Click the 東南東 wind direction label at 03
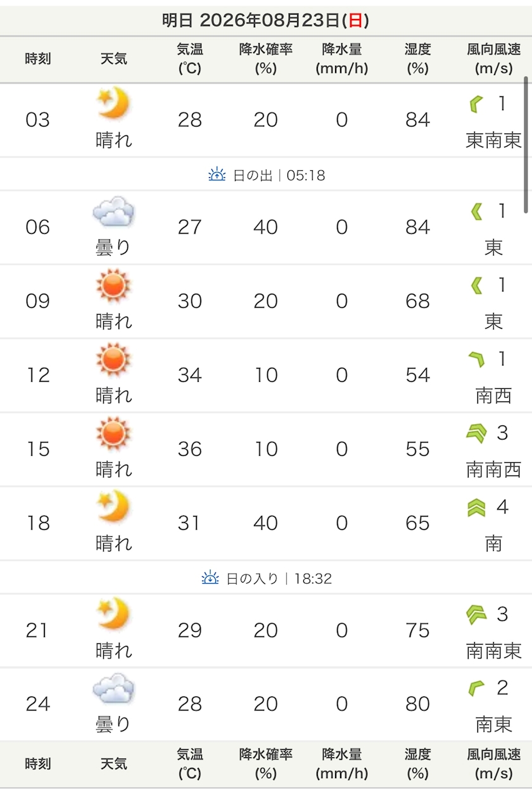This screenshot has height=794, width=532. (x=494, y=140)
